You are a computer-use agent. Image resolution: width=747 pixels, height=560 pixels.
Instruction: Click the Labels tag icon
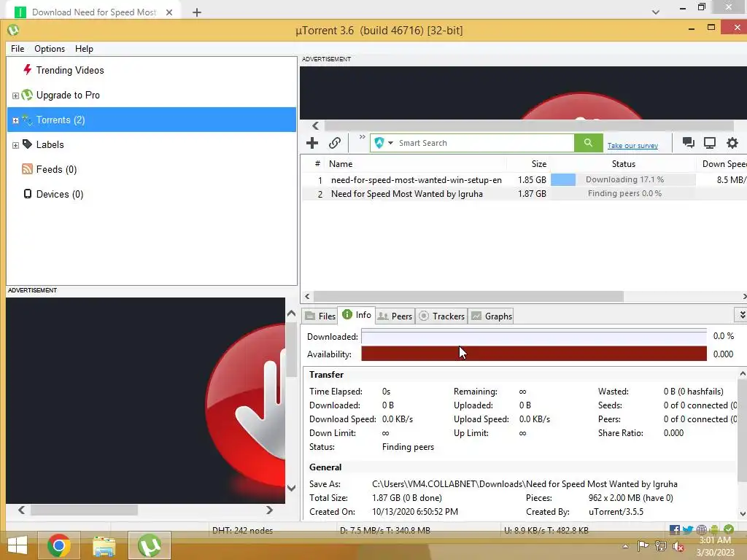[28, 144]
